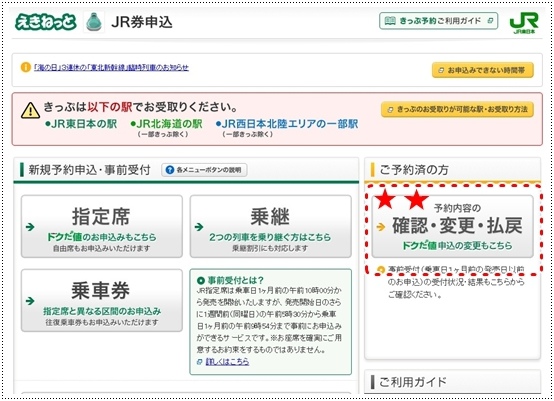554x401 pixels.
Task: Click the きっぷは以下の駅でお受取りください notice text
Action: 140,107
